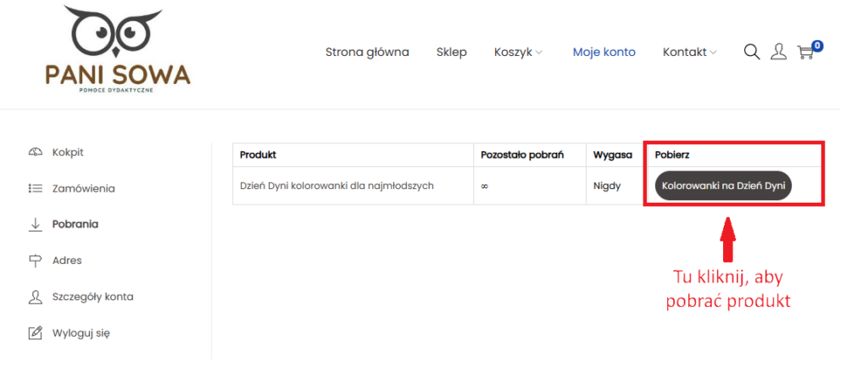
Task: Expand the Koszyk dropdown menu
Action: (x=518, y=53)
